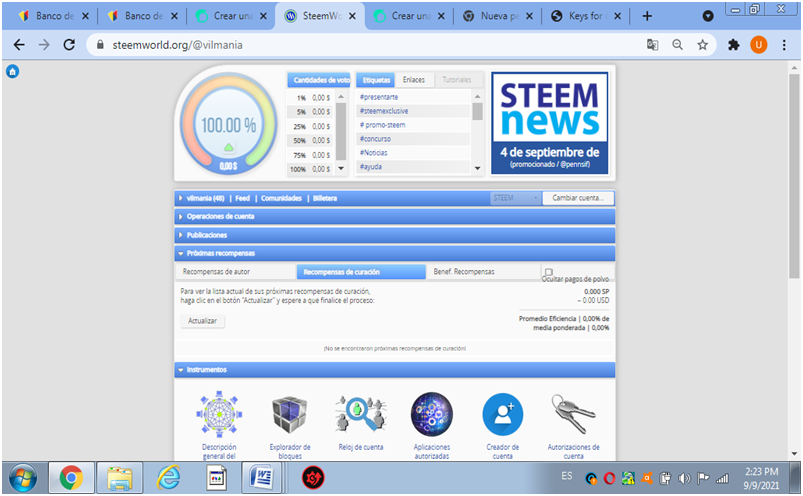This screenshot has height=496, width=803.
Task: Open the Feed link
Action: point(242,198)
